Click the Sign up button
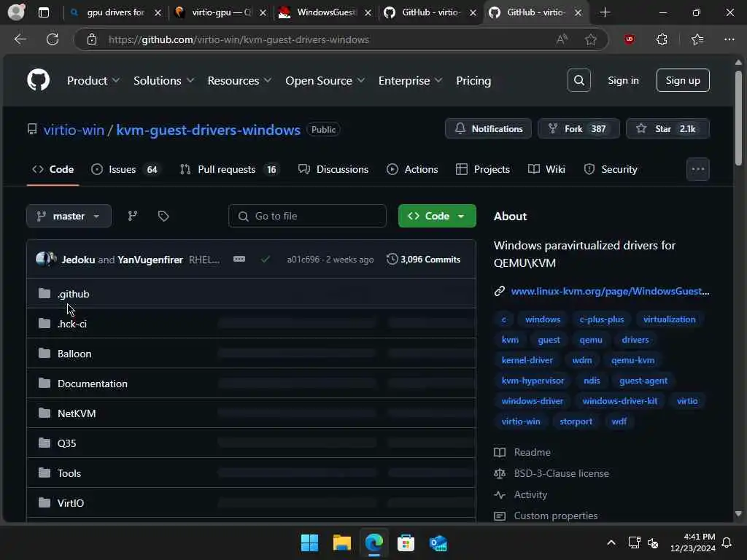 683,80
